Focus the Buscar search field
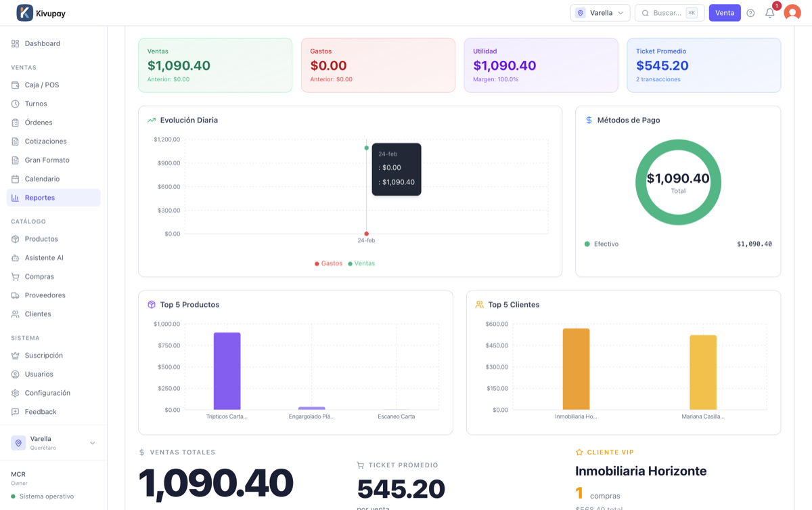812x510 pixels. pyautogui.click(x=667, y=13)
